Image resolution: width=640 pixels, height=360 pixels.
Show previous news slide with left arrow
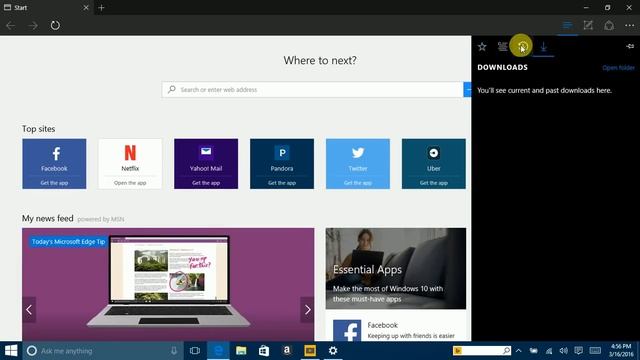click(29, 310)
